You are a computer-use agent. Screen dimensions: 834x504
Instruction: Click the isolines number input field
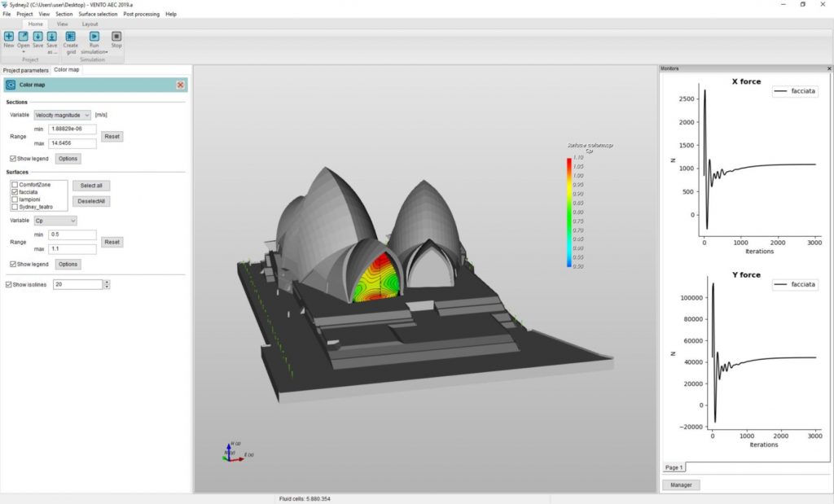[x=77, y=284]
